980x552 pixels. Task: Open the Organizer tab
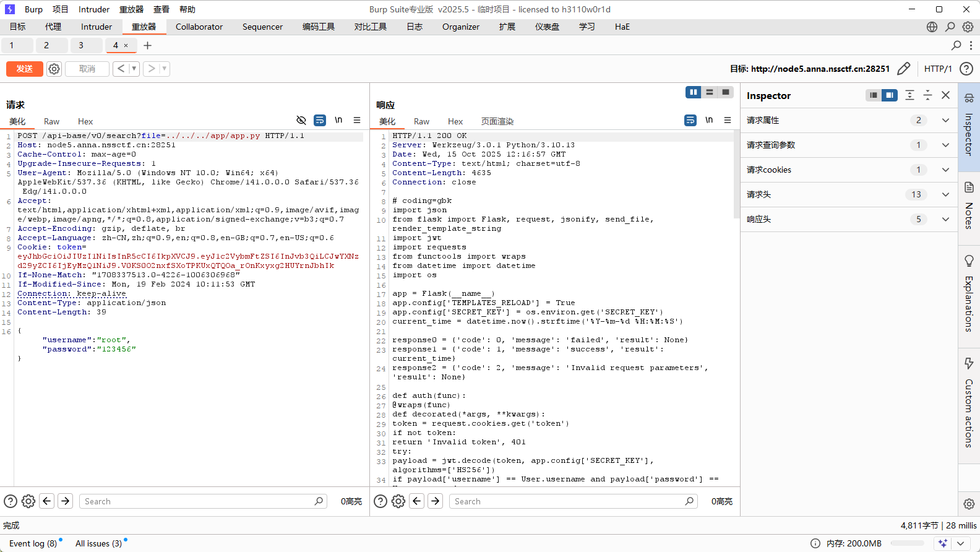[x=461, y=27]
